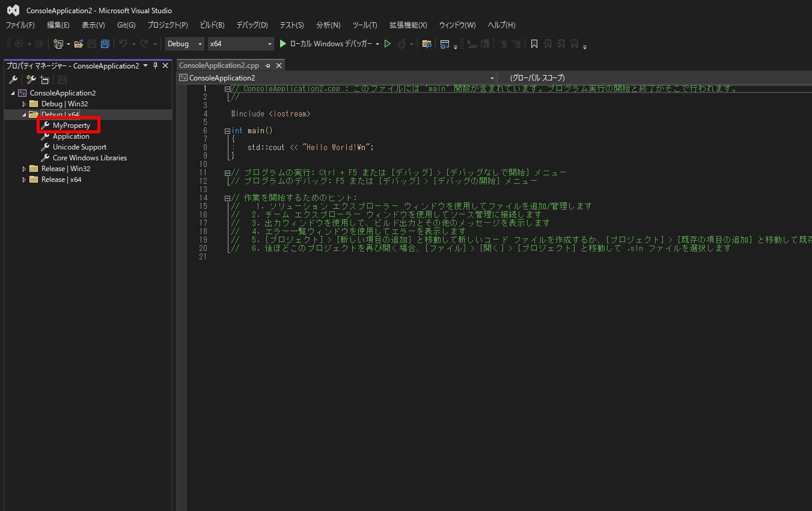
Task: Click the Redo arrow icon
Action: click(144, 44)
